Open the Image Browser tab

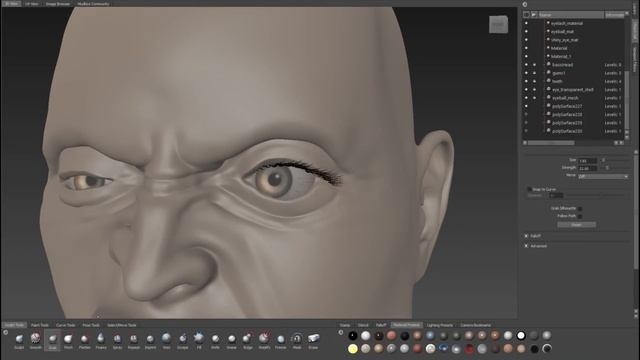[58, 4]
